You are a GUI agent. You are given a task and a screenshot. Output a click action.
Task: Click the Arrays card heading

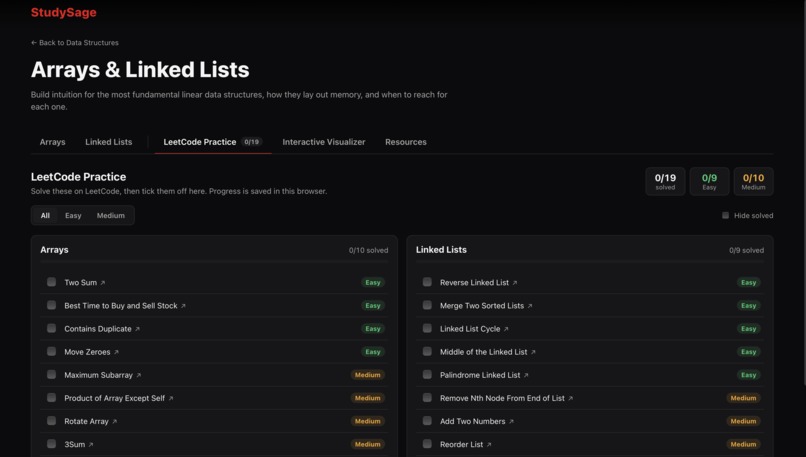tap(54, 250)
